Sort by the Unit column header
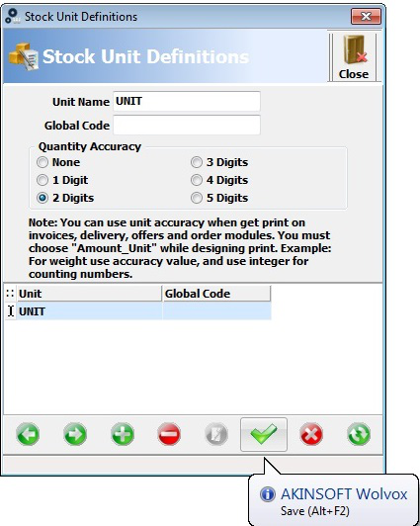This screenshot has height=526, width=420. click(90, 294)
